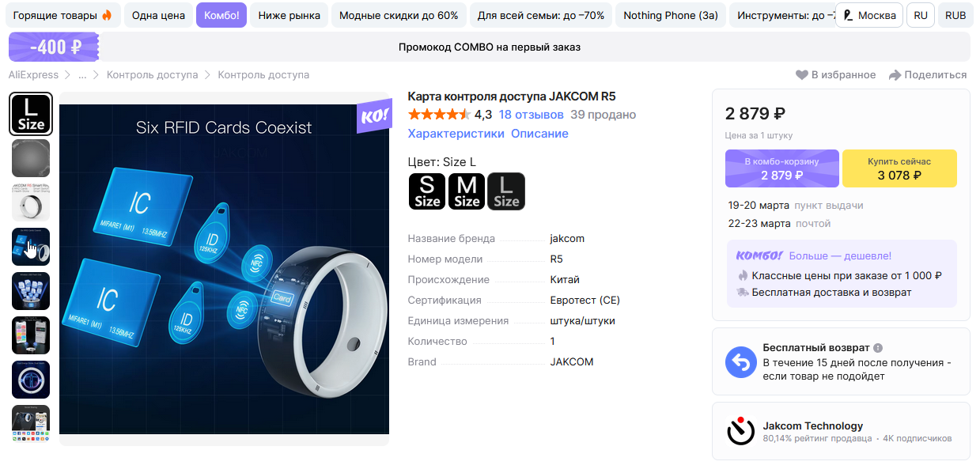Open the RU language selector
The width and height of the screenshot is (980, 469).
pyautogui.click(x=921, y=15)
